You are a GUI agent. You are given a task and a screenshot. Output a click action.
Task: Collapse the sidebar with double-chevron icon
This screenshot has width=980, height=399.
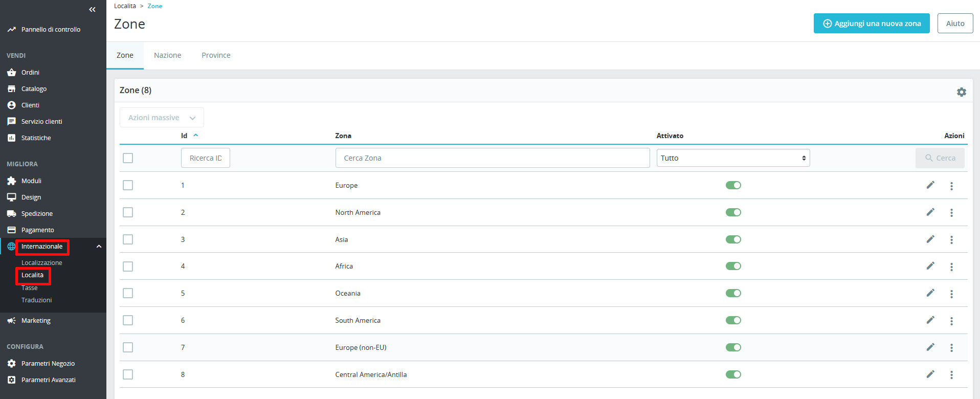pyautogui.click(x=92, y=9)
